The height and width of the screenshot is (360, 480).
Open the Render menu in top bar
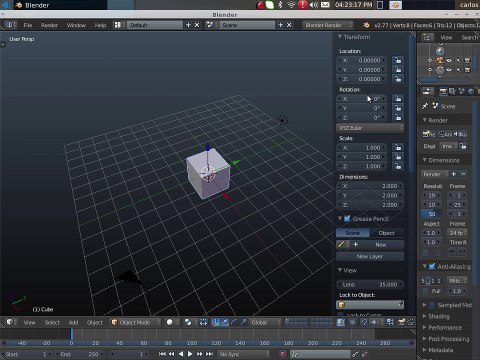pos(49,25)
